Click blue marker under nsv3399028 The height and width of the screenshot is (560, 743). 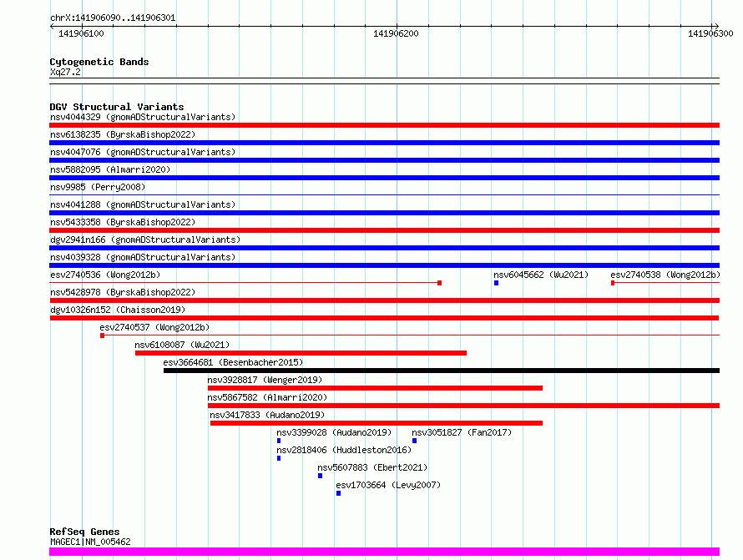click(279, 441)
